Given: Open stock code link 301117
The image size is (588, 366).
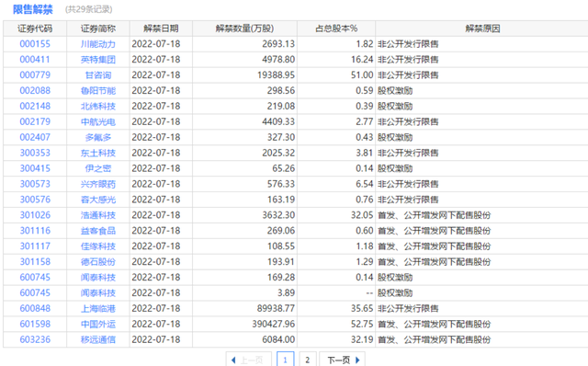Looking at the screenshot, I should (35, 246).
